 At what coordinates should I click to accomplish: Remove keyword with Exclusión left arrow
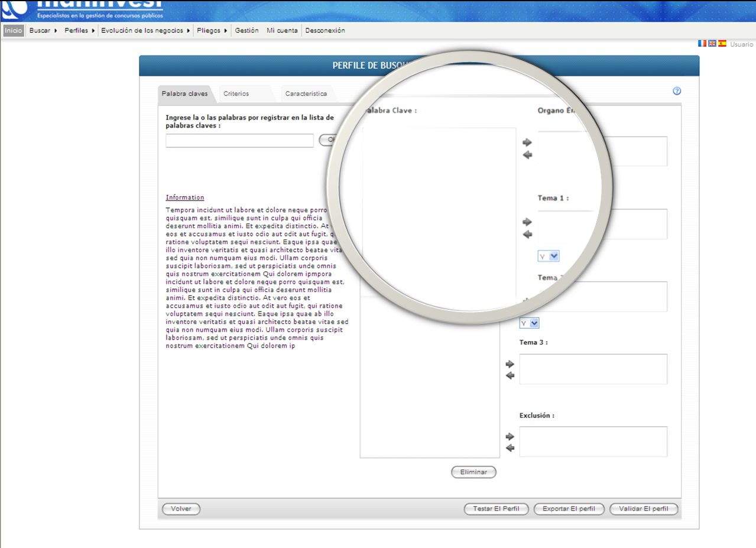[x=510, y=448]
